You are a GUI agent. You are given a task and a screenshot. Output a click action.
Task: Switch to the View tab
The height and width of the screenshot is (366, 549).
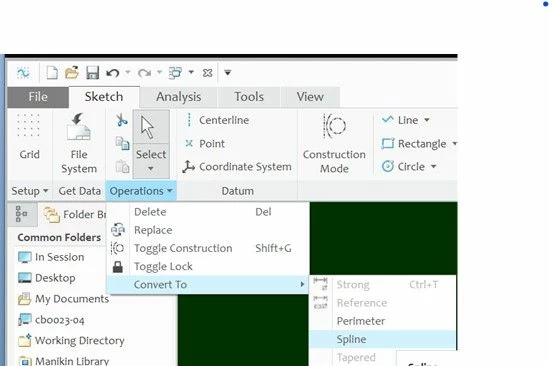(x=310, y=97)
